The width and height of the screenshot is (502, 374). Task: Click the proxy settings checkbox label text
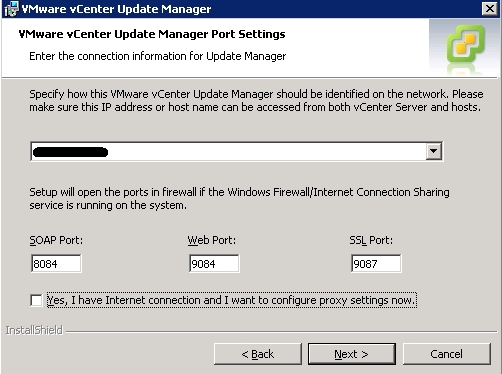(232, 300)
